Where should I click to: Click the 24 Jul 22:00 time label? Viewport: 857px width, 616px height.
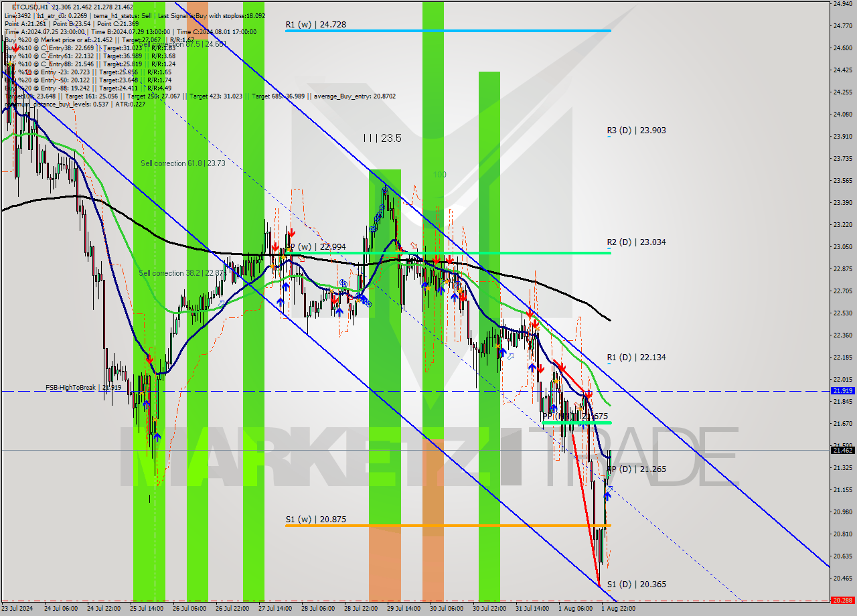coord(102,609)
